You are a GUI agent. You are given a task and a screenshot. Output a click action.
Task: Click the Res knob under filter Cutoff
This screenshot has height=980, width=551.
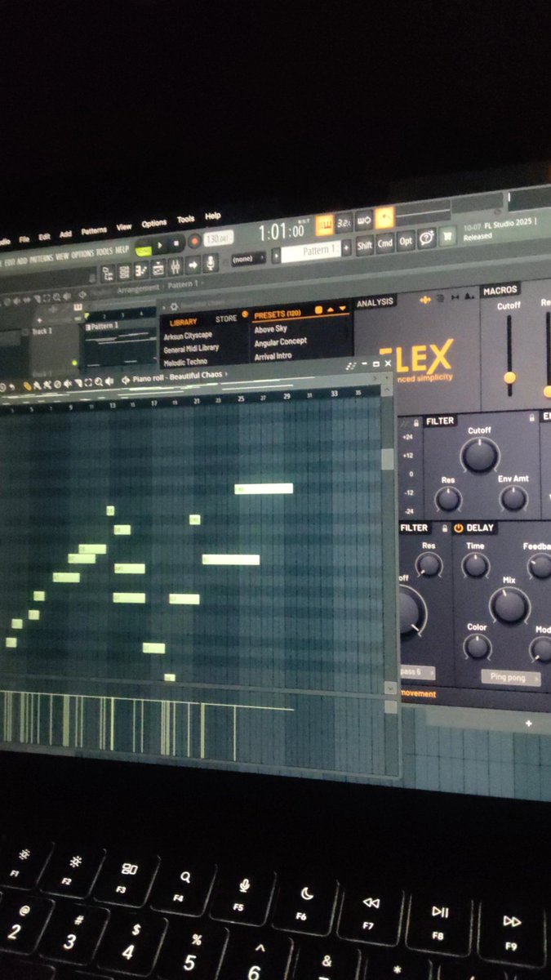pyautogui.click(x=447, y=499)
